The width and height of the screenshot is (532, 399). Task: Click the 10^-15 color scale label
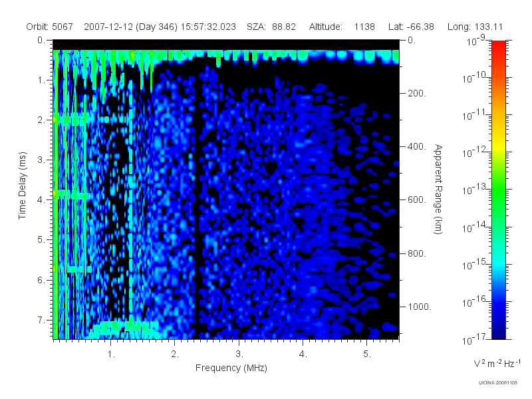point(474,264)
